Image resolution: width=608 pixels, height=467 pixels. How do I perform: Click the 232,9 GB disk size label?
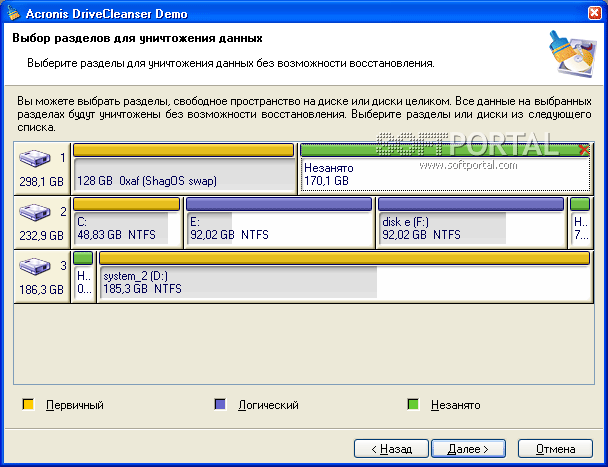41,235
